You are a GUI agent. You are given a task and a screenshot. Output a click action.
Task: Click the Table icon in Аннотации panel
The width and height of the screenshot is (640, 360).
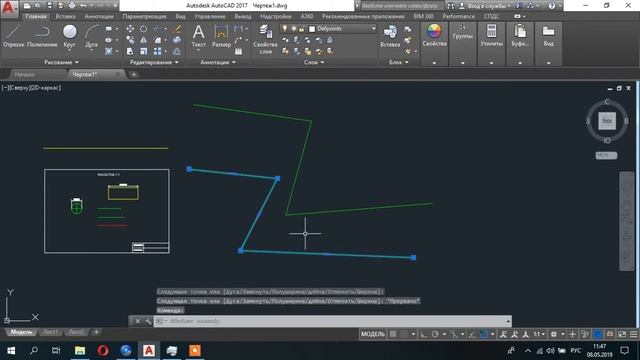coord(238,51)
